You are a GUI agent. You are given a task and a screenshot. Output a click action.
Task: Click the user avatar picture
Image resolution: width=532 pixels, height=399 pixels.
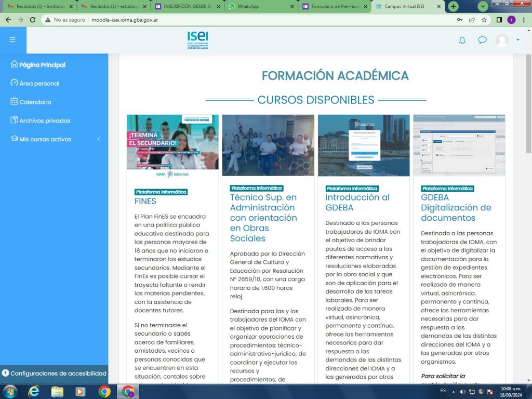point(502,41)
